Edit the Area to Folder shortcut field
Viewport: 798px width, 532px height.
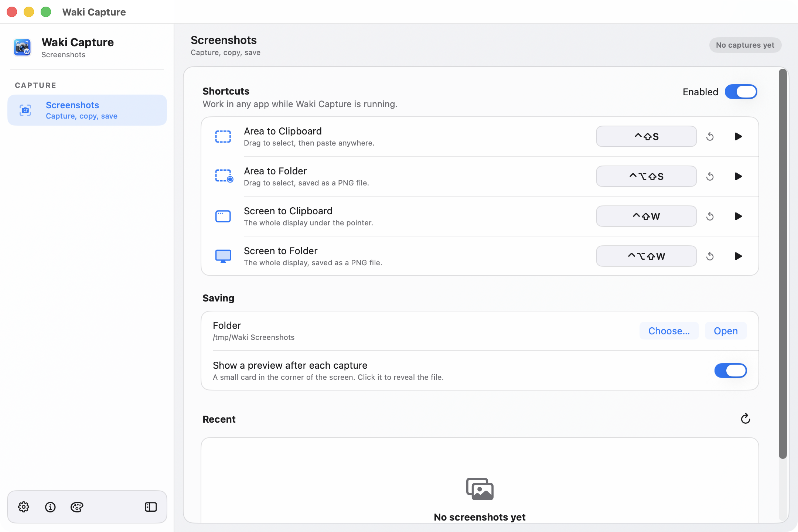646,176
